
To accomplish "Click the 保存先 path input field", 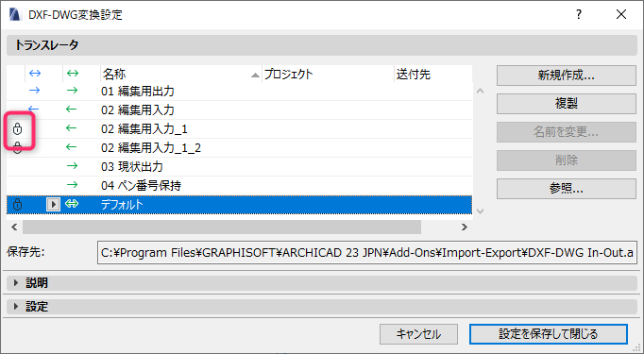I will click(367, 253).
